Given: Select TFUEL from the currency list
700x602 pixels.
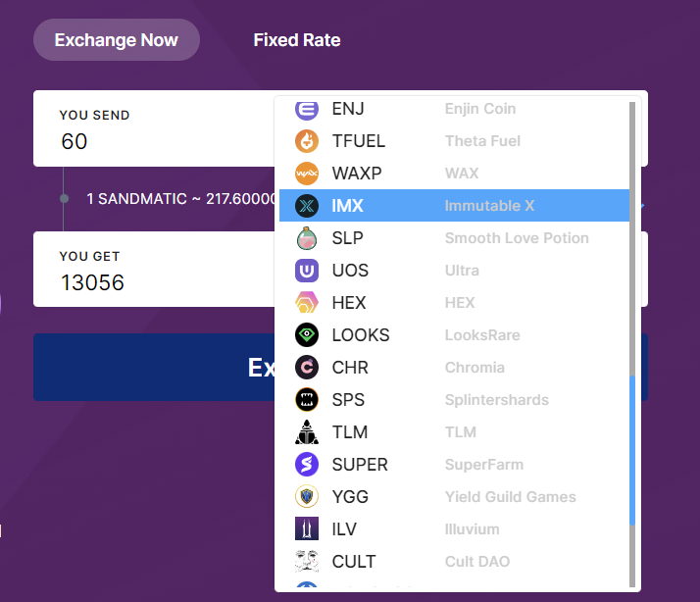Looking at the screenshot, I should 454,141.
